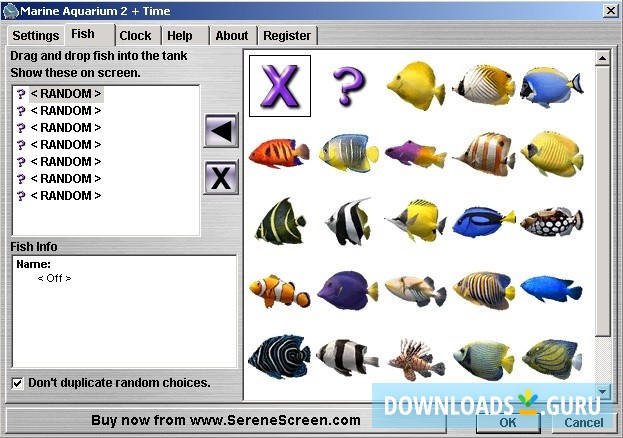Click the fish gallery scrollbar thumb
This screenshot has width=623, height=438.
[602, 202]
